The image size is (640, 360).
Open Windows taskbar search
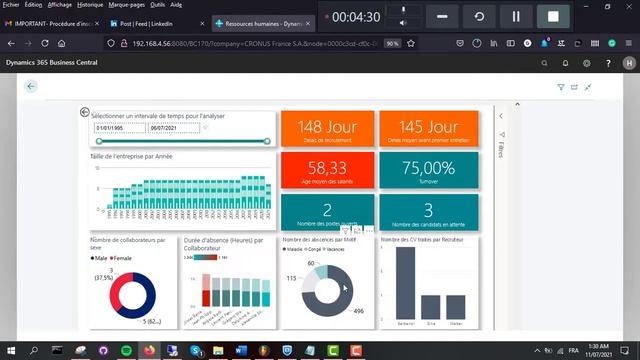click(34, 351)
